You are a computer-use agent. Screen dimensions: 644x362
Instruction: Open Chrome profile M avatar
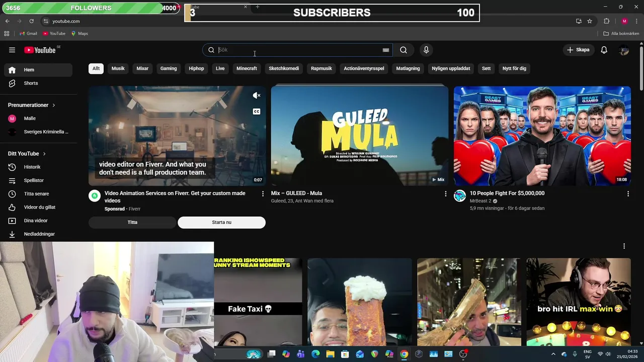[x=624, y=21]
